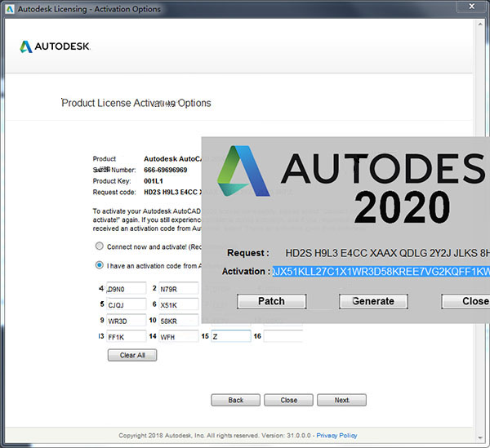Click the Autodesk logo in the dialog header
This screenshot has width=490, height=448.
[x=54, y=47]
